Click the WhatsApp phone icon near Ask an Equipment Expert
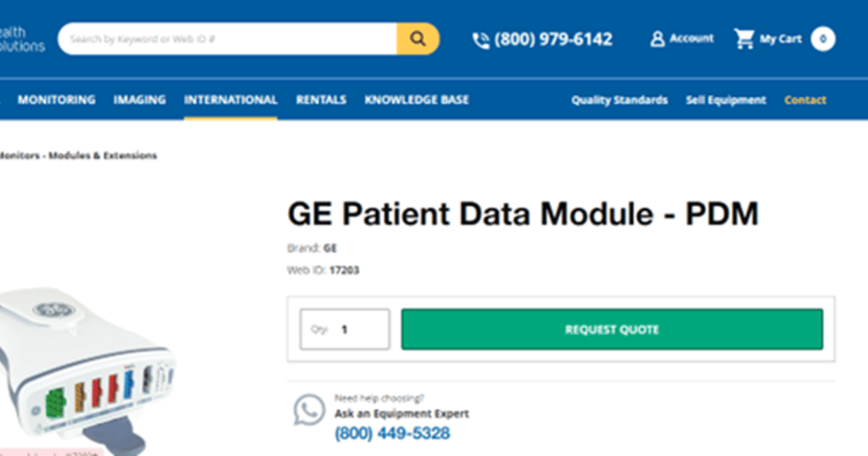 click(x=309, y=410)
